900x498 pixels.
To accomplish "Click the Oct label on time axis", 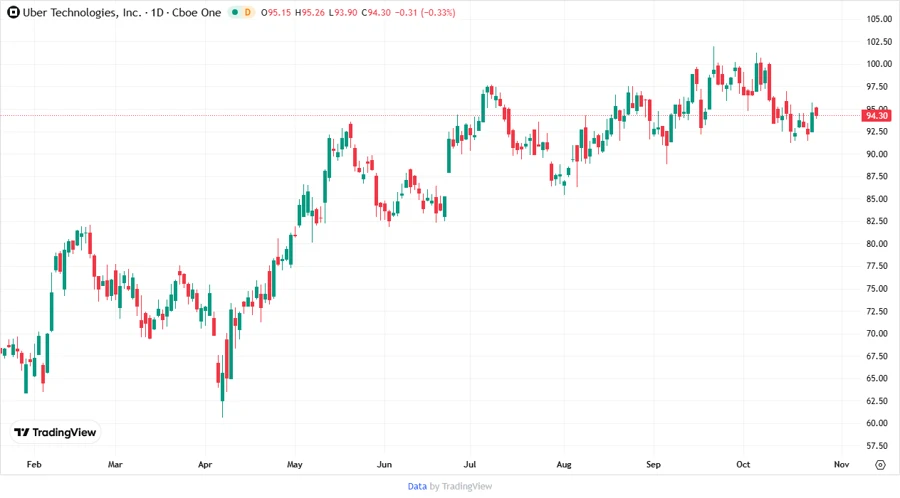I will 743,465.
